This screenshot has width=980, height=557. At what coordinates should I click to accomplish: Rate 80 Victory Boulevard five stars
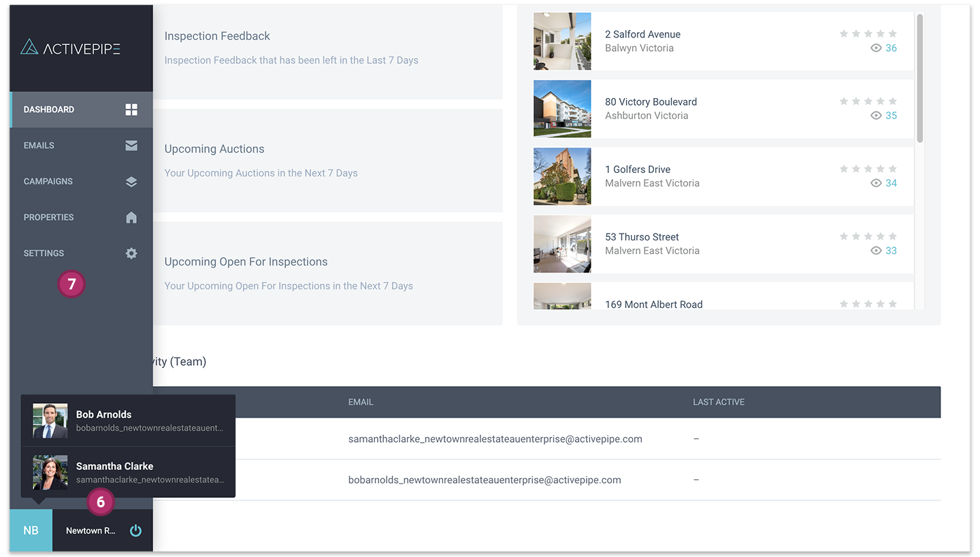point(893,101)
